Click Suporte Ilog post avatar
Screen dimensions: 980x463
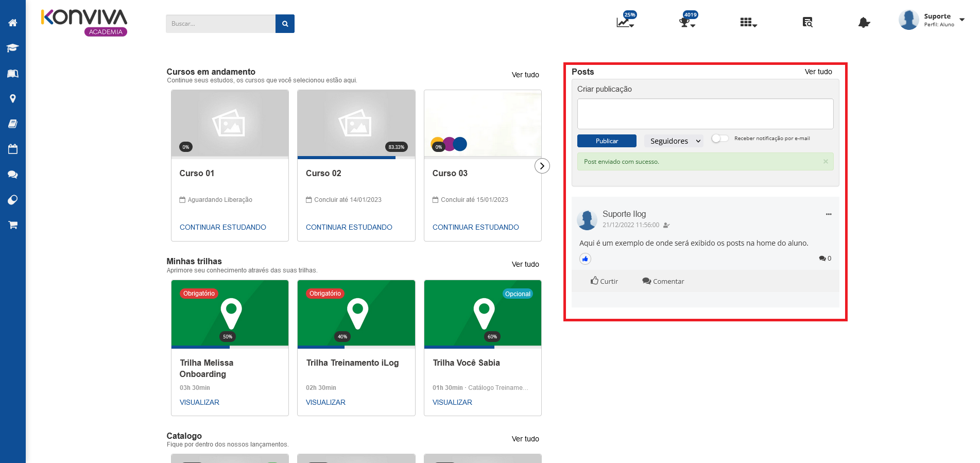587,220
